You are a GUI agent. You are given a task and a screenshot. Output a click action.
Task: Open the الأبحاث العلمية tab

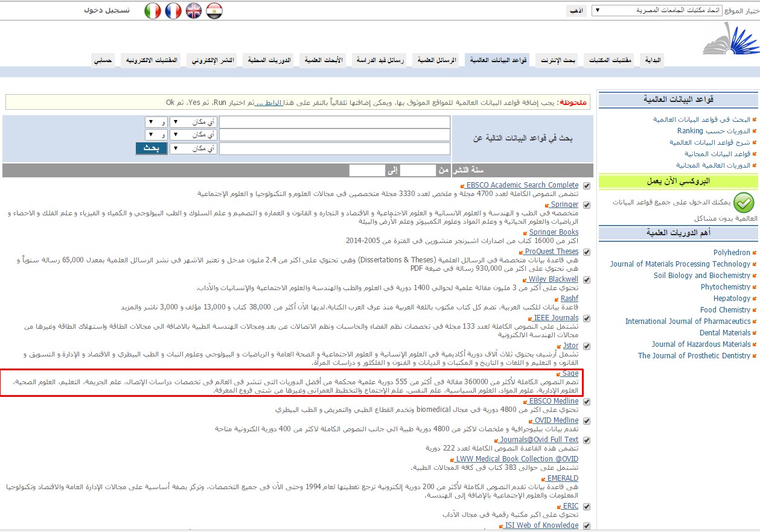click(x=324, y=60)
